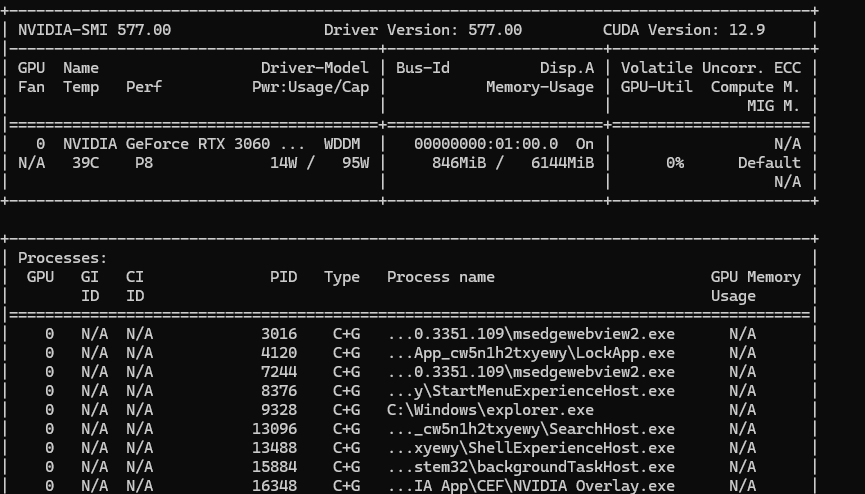Click the Type column header
The image size is (865, 494).
click(x=341, y=277)
